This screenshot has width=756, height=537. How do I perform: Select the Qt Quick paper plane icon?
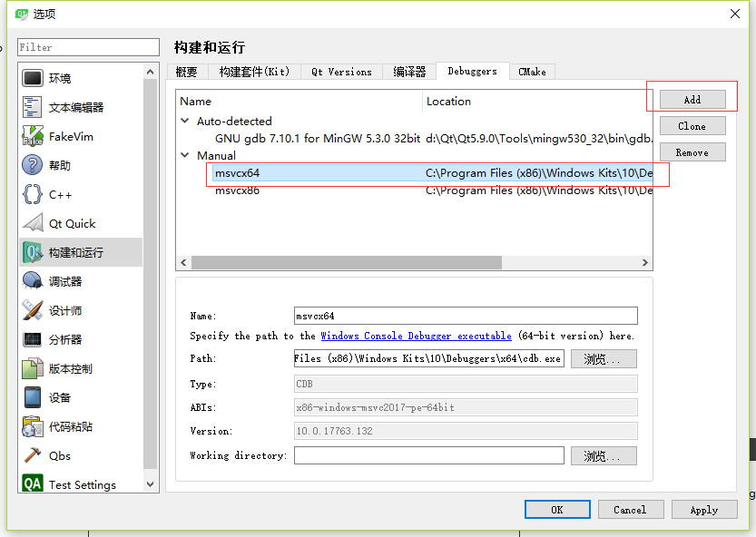(x=33, y=223)
